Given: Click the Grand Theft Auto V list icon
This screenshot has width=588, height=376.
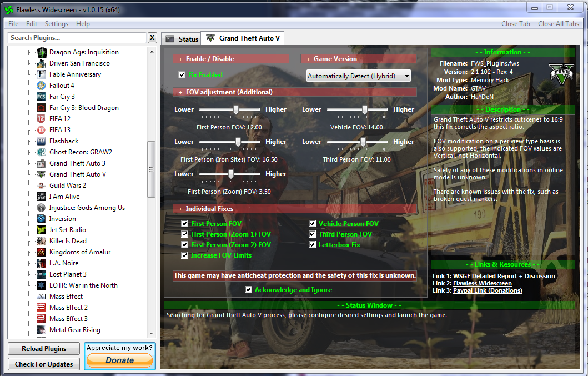Looking at the screenshot, I should (x=41, y=174).
